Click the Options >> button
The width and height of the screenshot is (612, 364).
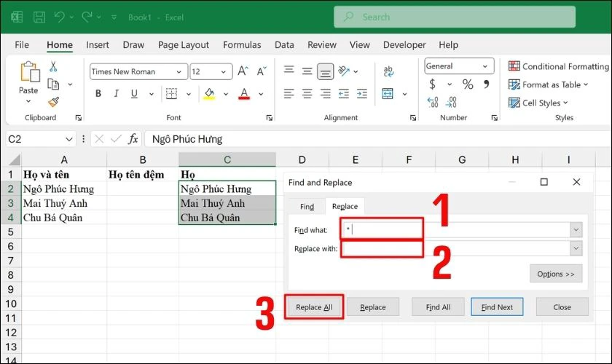[x=556, y=274]
